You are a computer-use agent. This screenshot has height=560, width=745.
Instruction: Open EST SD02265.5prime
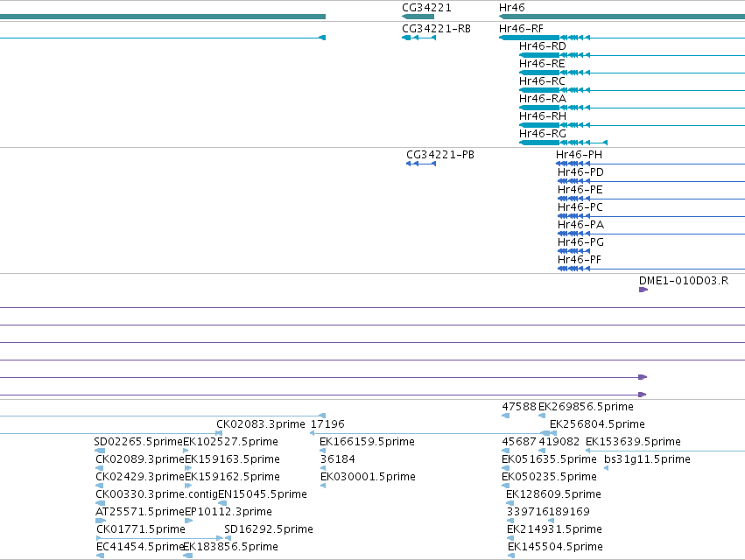click(x=138, y=442)
